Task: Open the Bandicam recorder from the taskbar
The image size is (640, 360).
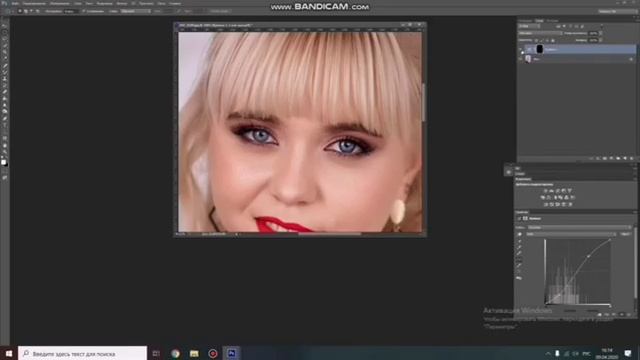Action: (x=213, y=353)
